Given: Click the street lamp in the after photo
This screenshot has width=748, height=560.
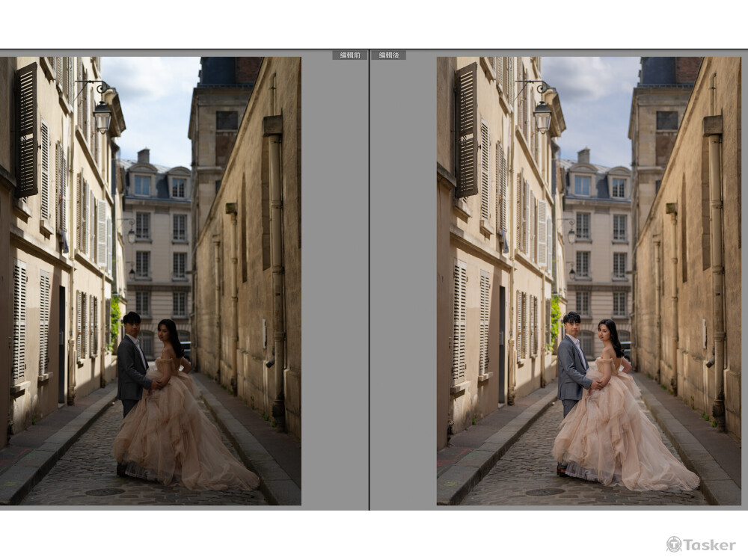Looking at the screenshot, I should coord(542,114).
